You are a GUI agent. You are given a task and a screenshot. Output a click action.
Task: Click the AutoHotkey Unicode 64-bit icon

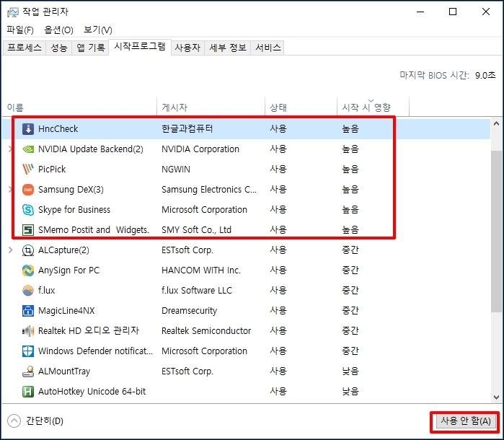pos(28,392)
